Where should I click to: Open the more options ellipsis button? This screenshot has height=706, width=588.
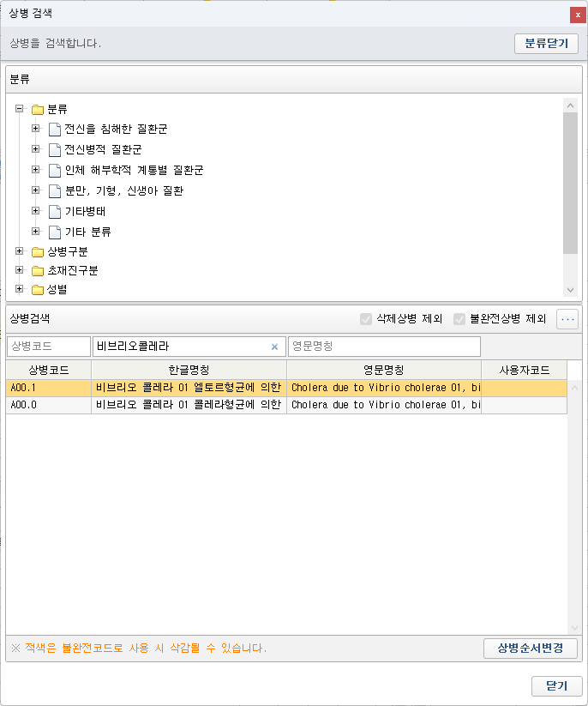pyautogui.click(x=567, y=319)
